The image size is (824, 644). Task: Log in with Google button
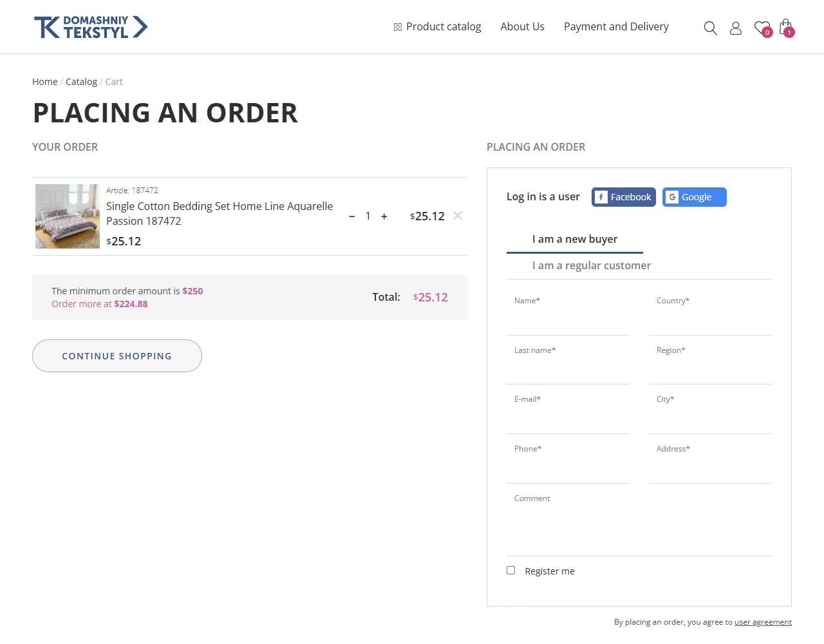pos(695,197)
